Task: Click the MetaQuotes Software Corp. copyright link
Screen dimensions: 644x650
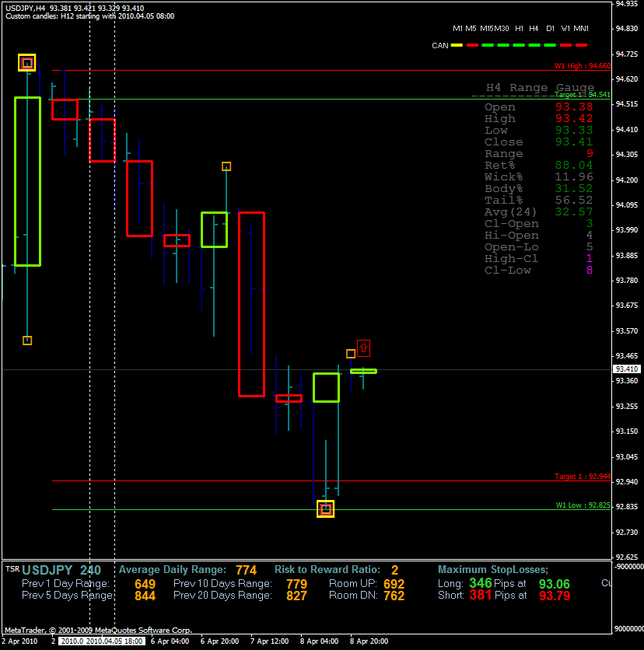Action: coord(140,630)
